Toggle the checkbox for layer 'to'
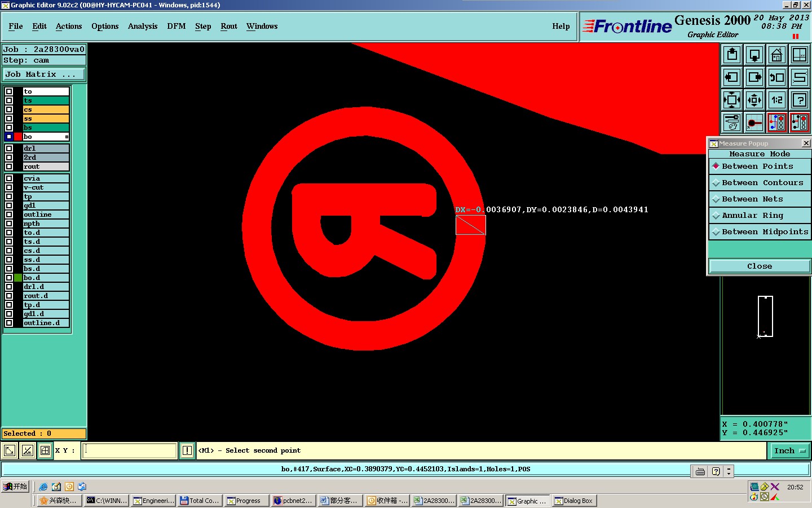 point(9,91)
